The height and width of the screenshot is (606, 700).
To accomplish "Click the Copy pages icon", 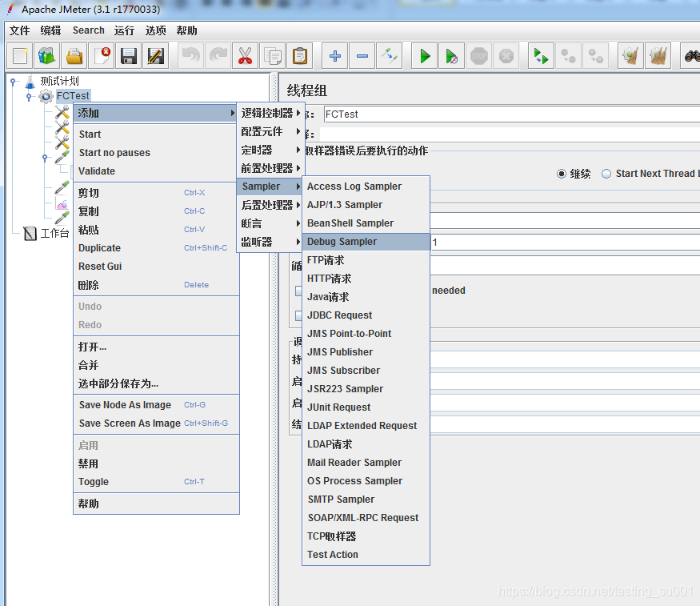I will (273, 56).
